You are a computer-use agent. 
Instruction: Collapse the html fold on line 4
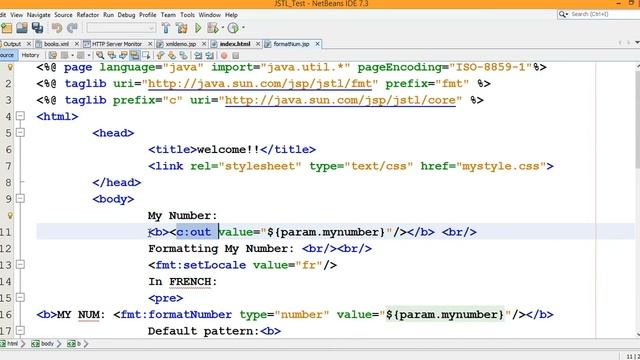[20, 116]
